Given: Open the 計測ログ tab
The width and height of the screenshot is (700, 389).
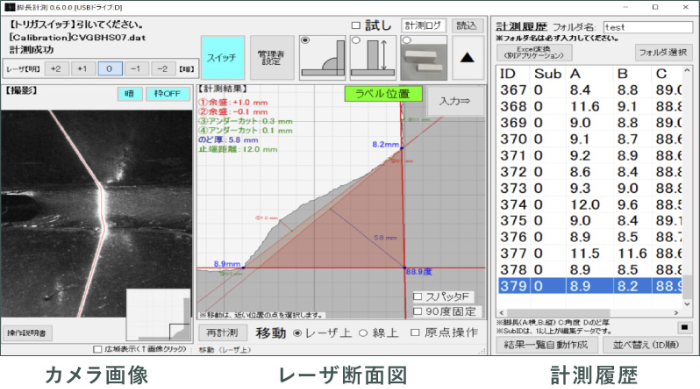Looking at the screenshot, I should [x=423, y=26].
